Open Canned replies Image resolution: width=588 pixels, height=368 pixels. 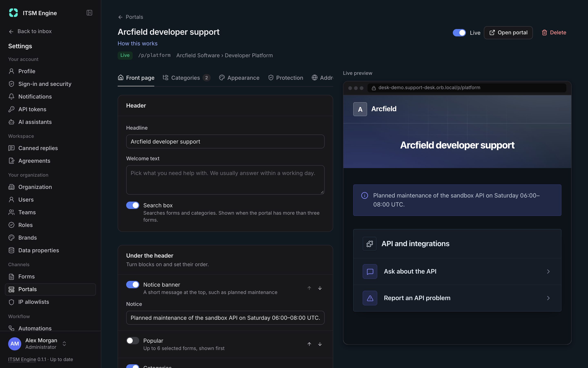coord(50,148)
